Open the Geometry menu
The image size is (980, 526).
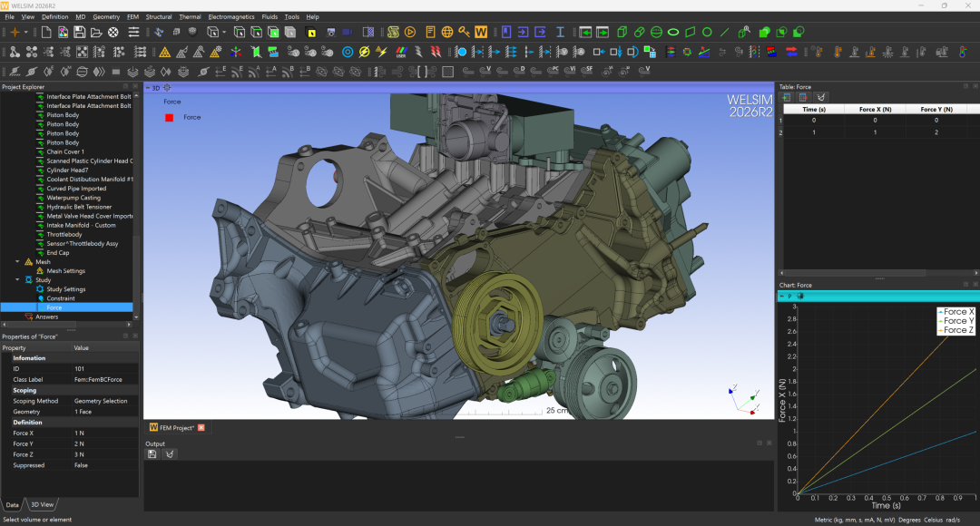coord(106,17)
